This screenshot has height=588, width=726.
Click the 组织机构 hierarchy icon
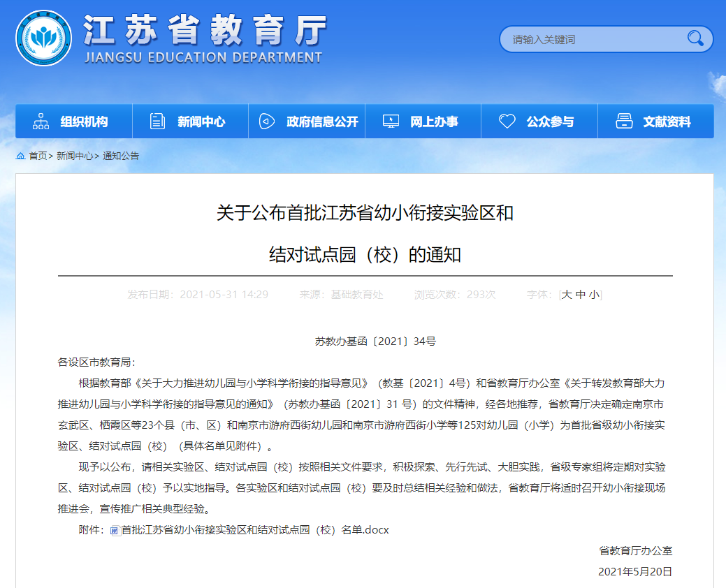click(x=41, y=122)
